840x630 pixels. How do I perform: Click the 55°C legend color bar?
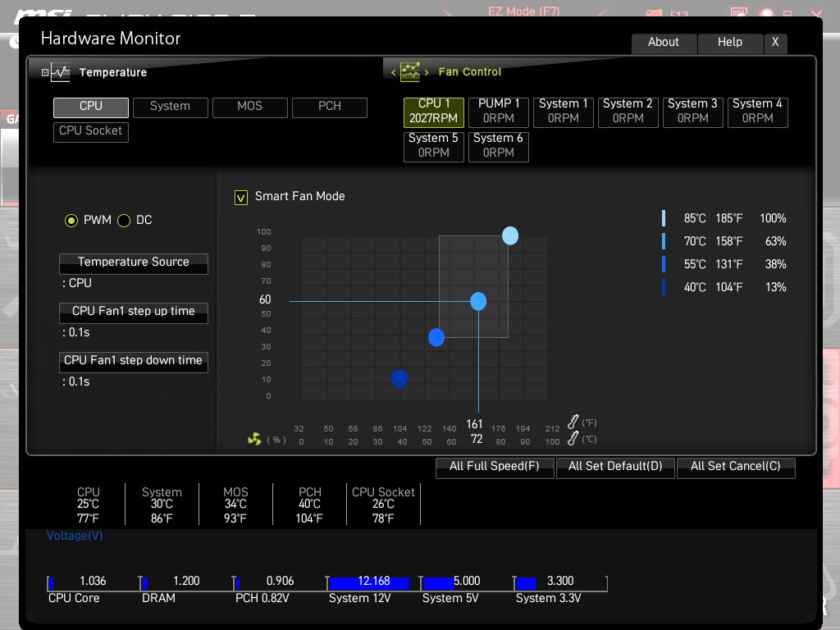(x=664, y=264)
